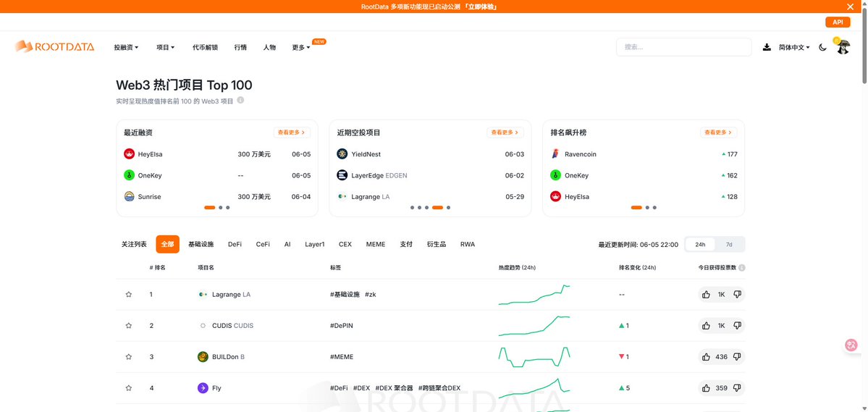Select the AI category tab
Viewport: 868px width, 412px height.
[x=287, y=244]
